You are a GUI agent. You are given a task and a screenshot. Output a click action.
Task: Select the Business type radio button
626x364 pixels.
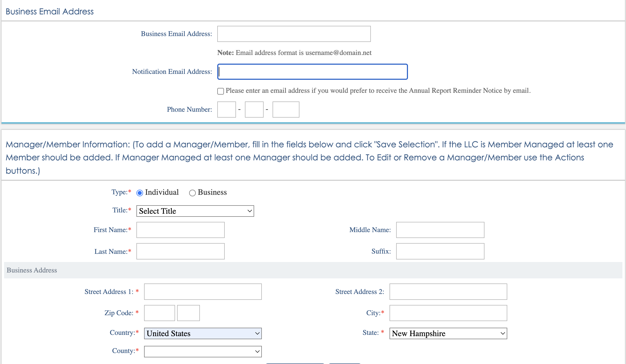192,193
